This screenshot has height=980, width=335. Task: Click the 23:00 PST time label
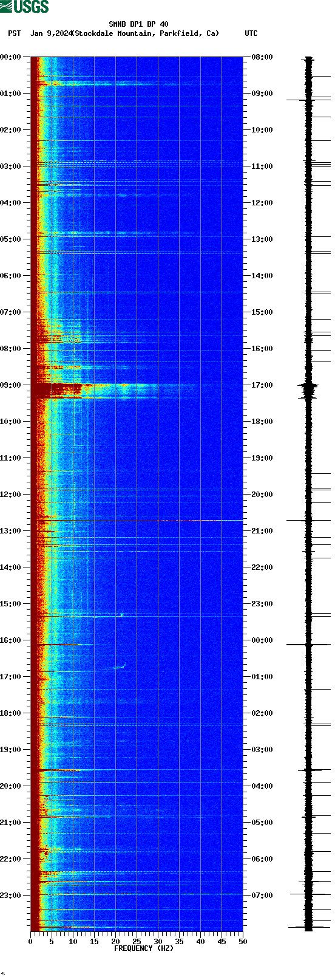[10, 896]
